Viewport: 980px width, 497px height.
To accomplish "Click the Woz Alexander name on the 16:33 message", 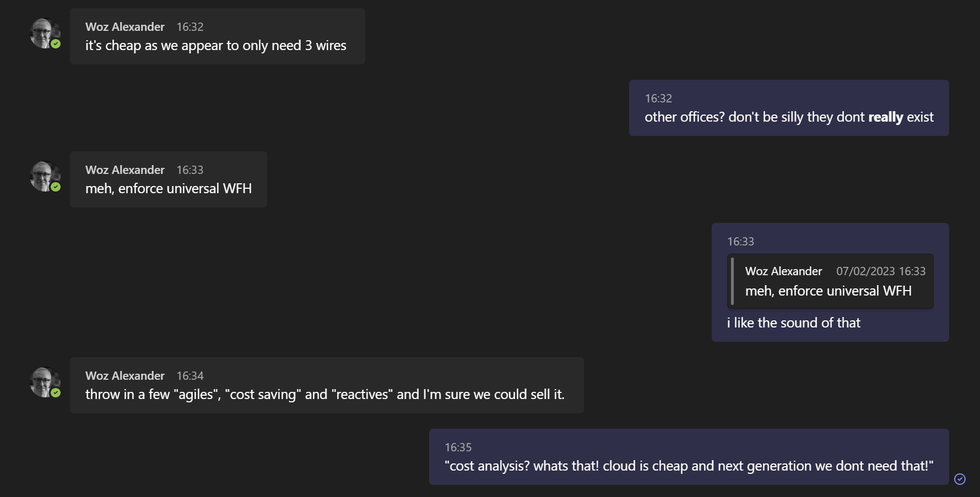I will (125, 170).
